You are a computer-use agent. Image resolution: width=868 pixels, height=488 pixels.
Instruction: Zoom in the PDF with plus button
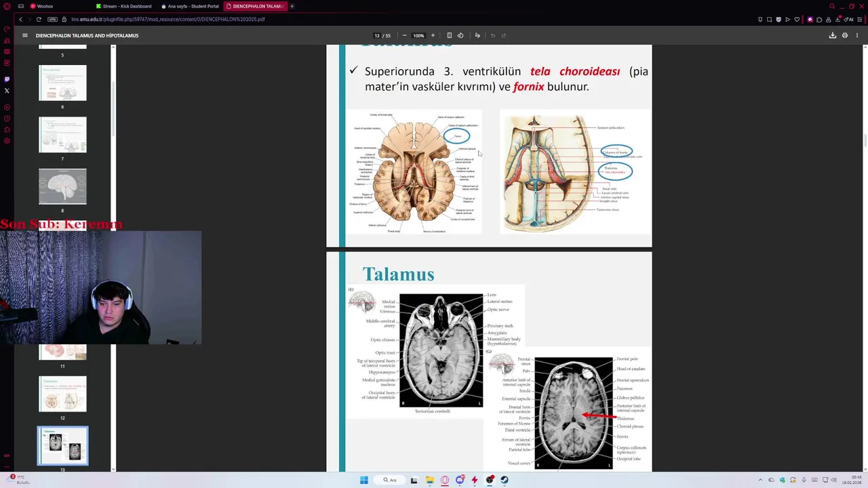pos(433,35)
